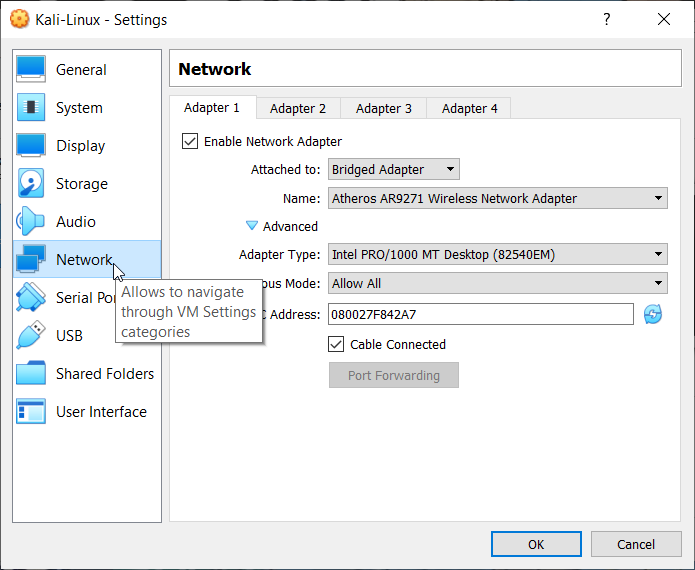Close the Settings dialog with X

[664, 19]
